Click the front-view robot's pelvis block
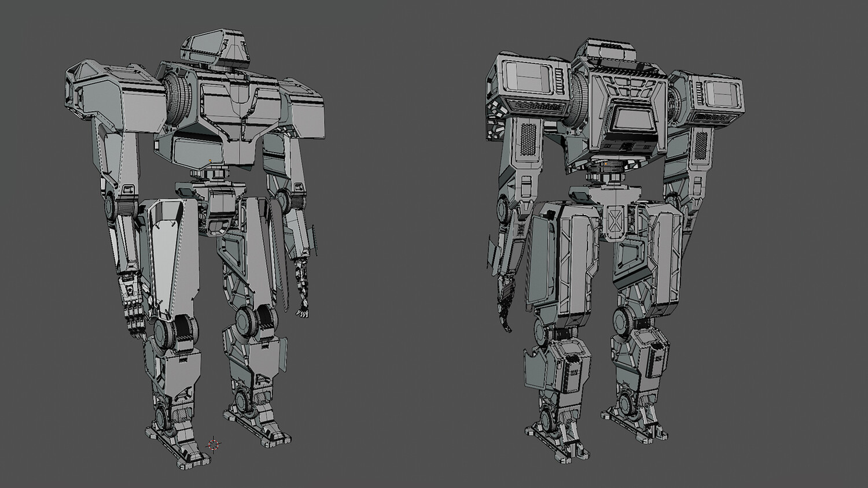 pyautogui.click(x=220, y=209)
